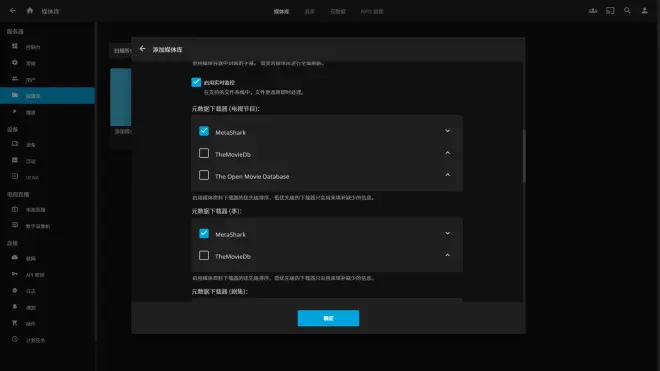Open 日志 logs in sidebar
660x371 pixels.
pos(47,291)
